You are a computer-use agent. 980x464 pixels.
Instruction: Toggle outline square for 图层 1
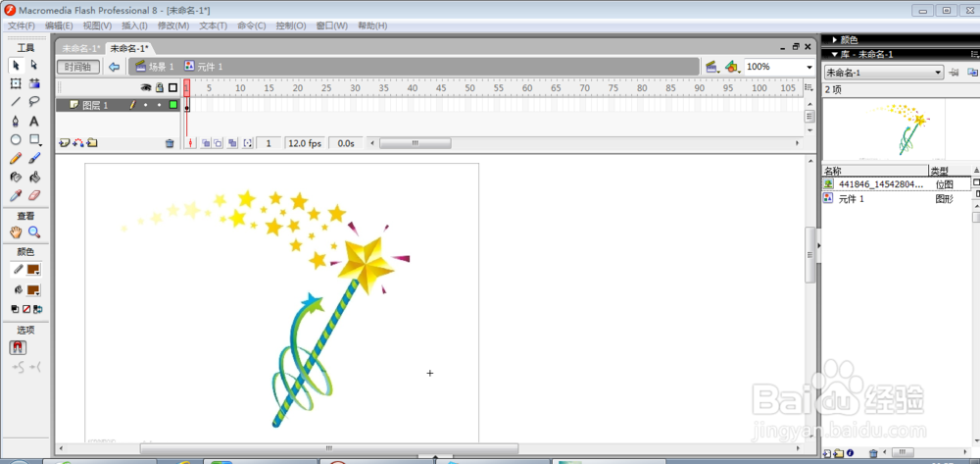[173, 105]
